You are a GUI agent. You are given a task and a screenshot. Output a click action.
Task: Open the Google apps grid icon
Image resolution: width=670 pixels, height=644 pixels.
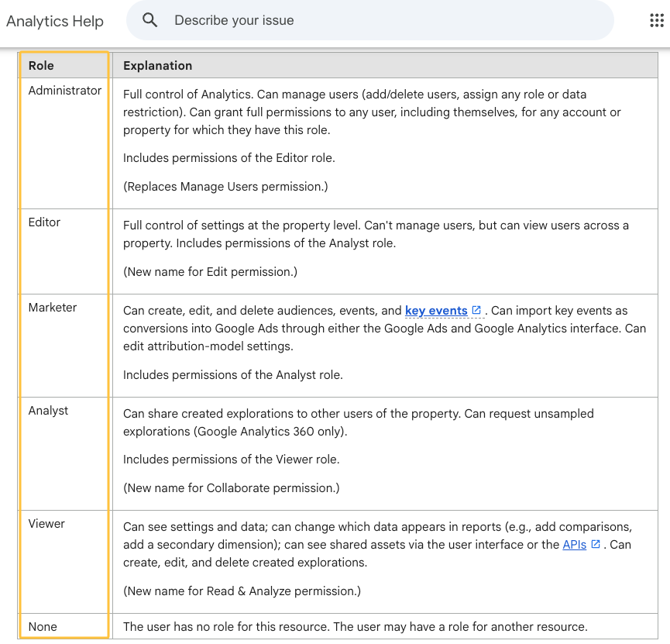click(657, 20)
